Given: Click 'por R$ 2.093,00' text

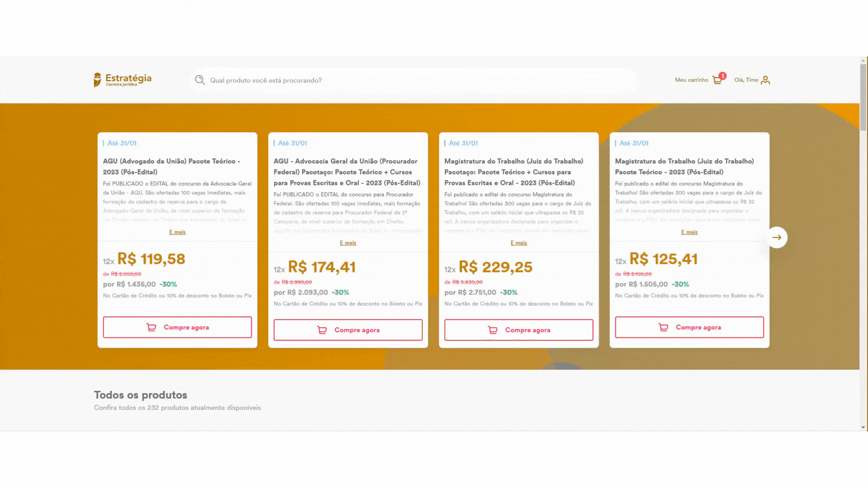Looking at the screenshot, I should click(x=301, y=292).
